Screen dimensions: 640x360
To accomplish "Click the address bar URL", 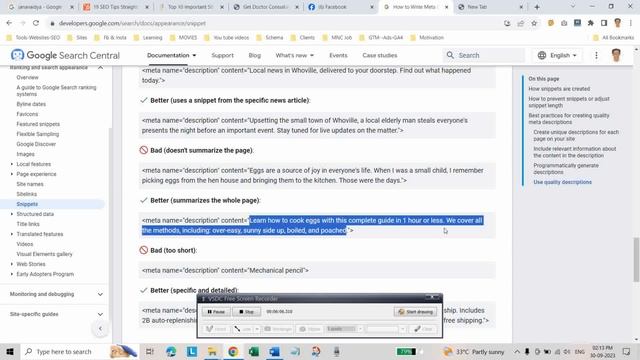I will pyautogui.click(x=132, y=23).
